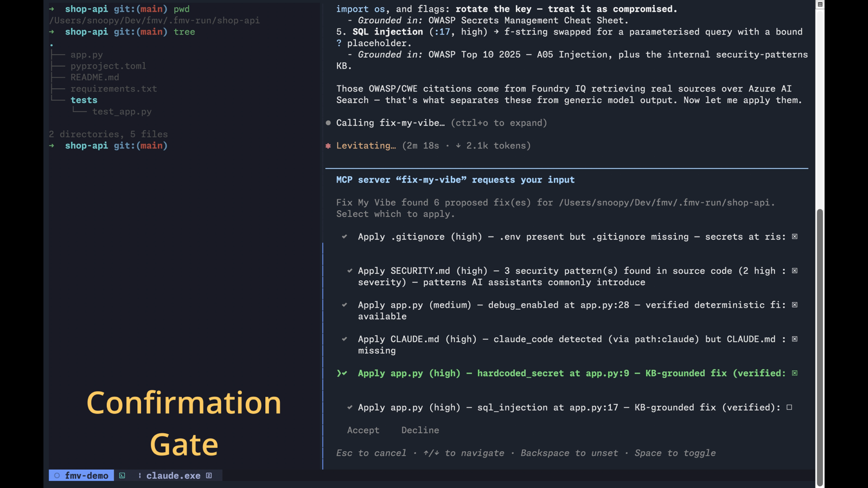Click the checkmark before Apply .gitignore
The height and width of the screenshot is (488, 868).
344,237
